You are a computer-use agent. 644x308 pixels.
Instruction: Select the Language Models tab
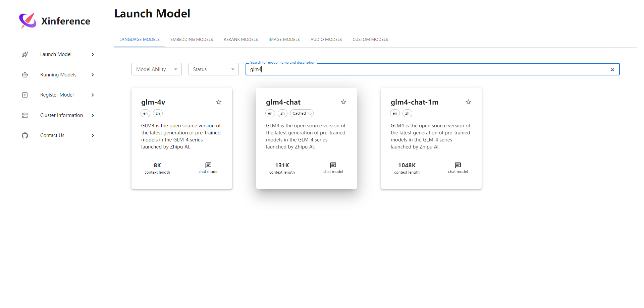click(x=140, y=40)
